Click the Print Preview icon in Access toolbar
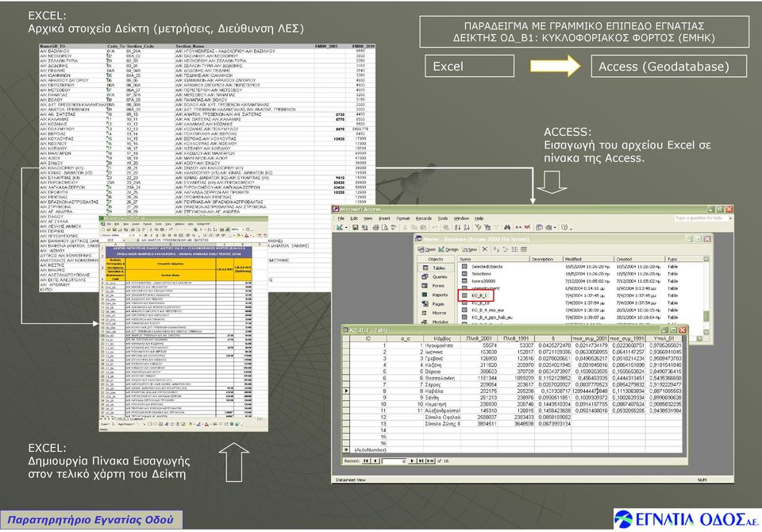Image resolution: width=762 pixels, height=532 pixels. tap(385, 228)
